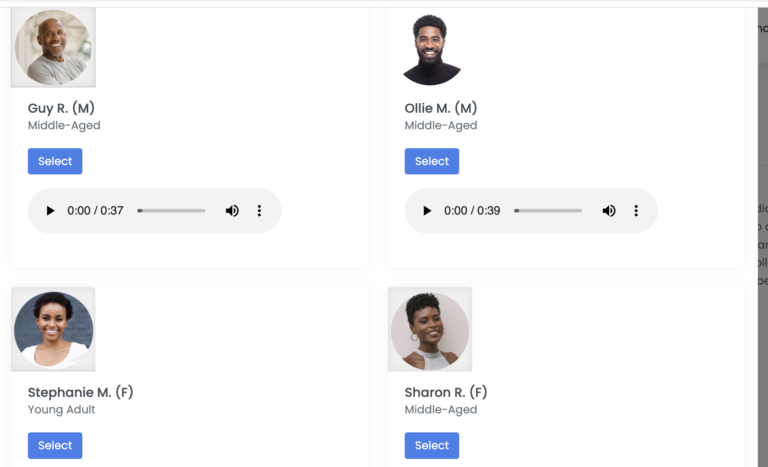Screen dimensions: 768x467
Task: Seek within Guy R. audio progress bar
Action: pos(171,211)
